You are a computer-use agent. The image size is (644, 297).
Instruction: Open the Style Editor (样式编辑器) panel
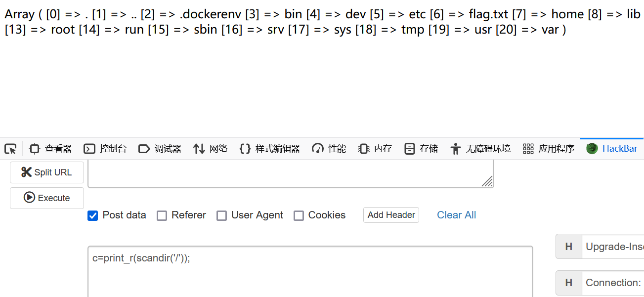coord(270,149)
